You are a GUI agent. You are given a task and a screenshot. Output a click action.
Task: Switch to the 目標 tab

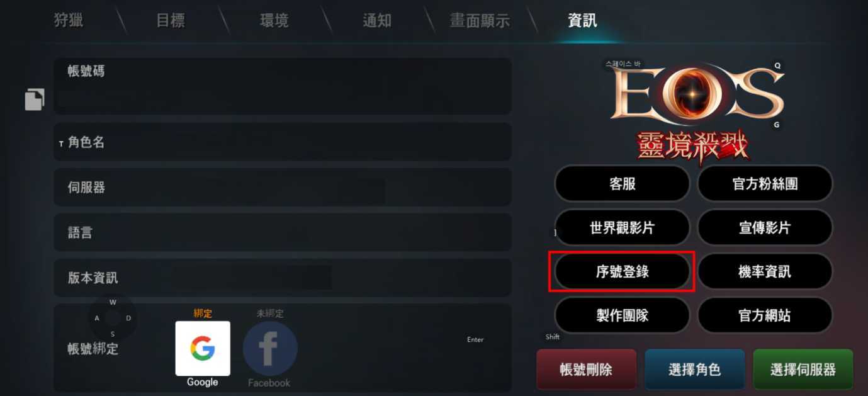pyautogui.click(x=171, y=20)
